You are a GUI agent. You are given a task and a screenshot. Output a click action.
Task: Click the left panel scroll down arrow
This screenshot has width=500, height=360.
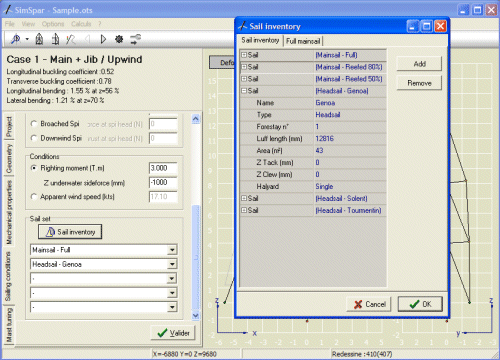pos(196,315)
